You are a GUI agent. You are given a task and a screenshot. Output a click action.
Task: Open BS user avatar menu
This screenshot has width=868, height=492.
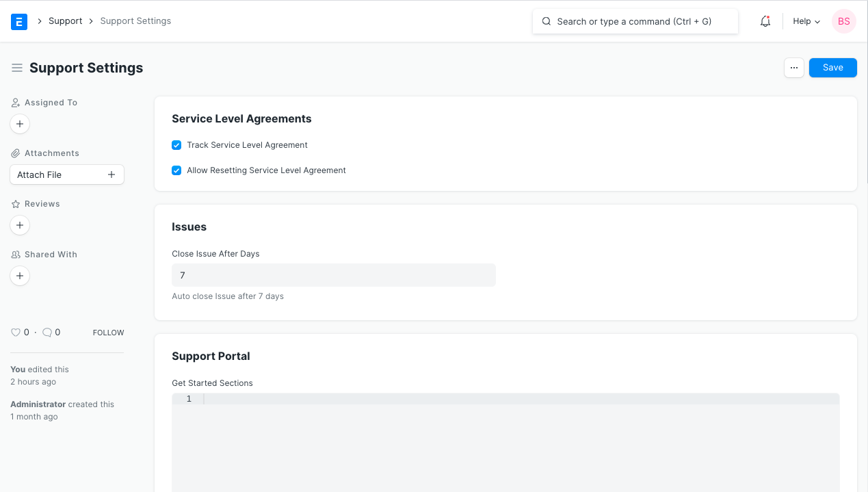click(843, 21)
